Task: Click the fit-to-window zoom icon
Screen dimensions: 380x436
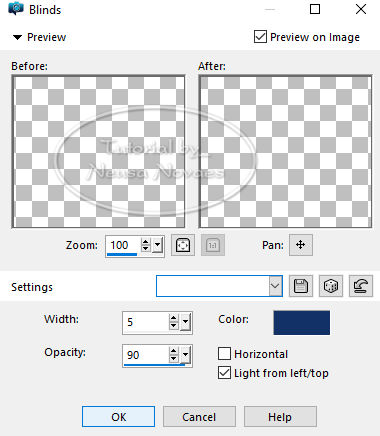Action: coord(183,245)
